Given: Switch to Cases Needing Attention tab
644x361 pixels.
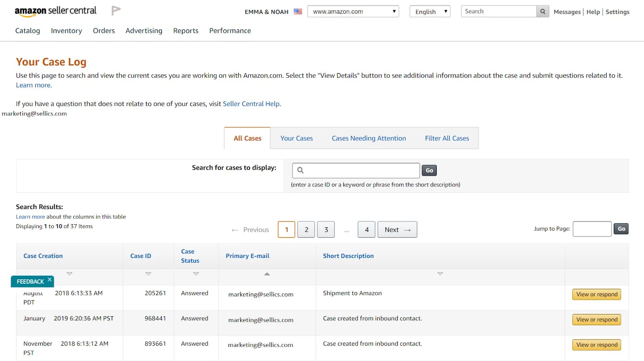Looking at the screenshot, I should [369, 138].
